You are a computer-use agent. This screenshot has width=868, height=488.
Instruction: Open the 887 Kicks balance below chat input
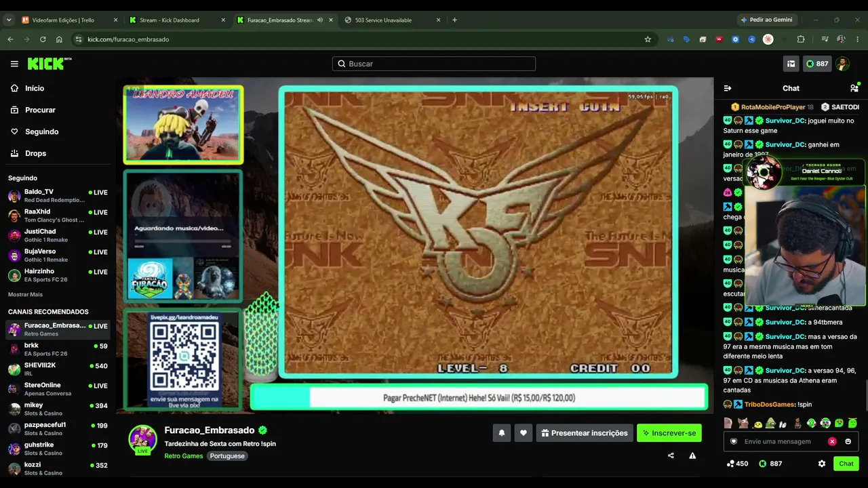(770, 464)
